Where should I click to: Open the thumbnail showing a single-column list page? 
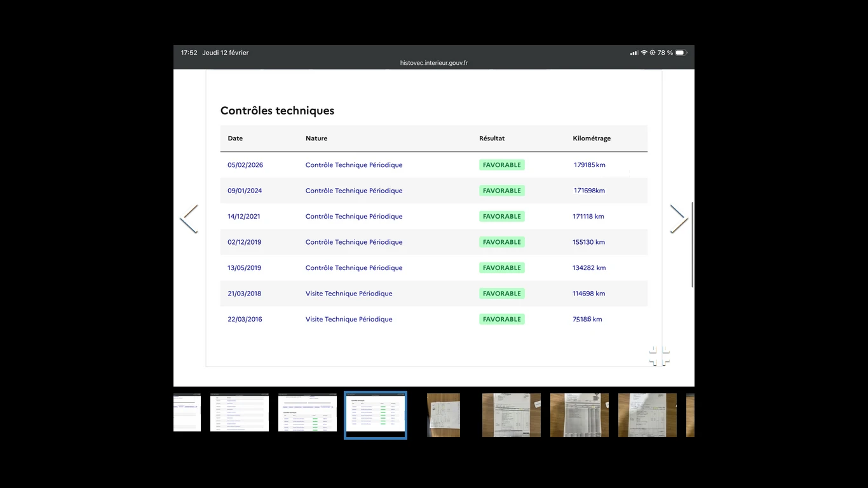pos(240,412)
